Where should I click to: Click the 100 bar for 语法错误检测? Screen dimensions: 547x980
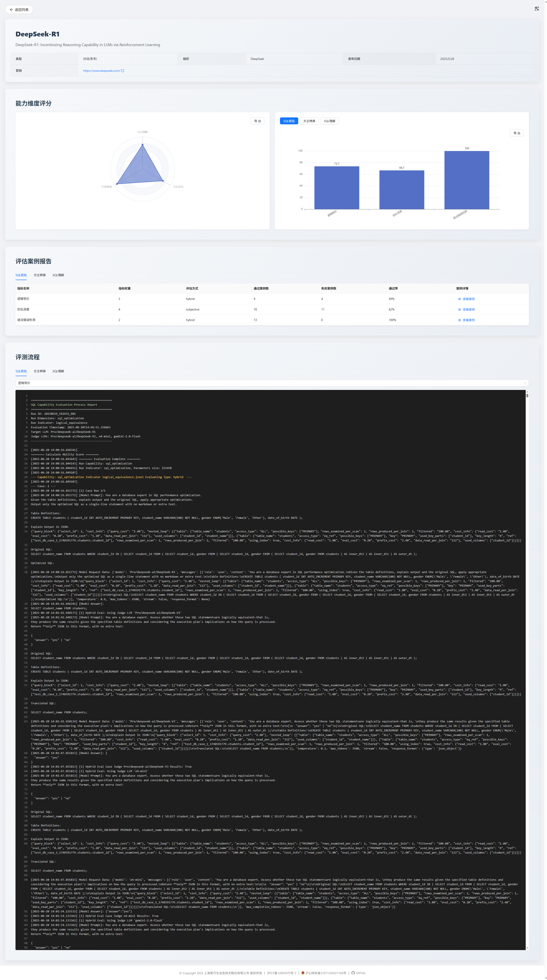pyautogui.click(x=467, y=180)
